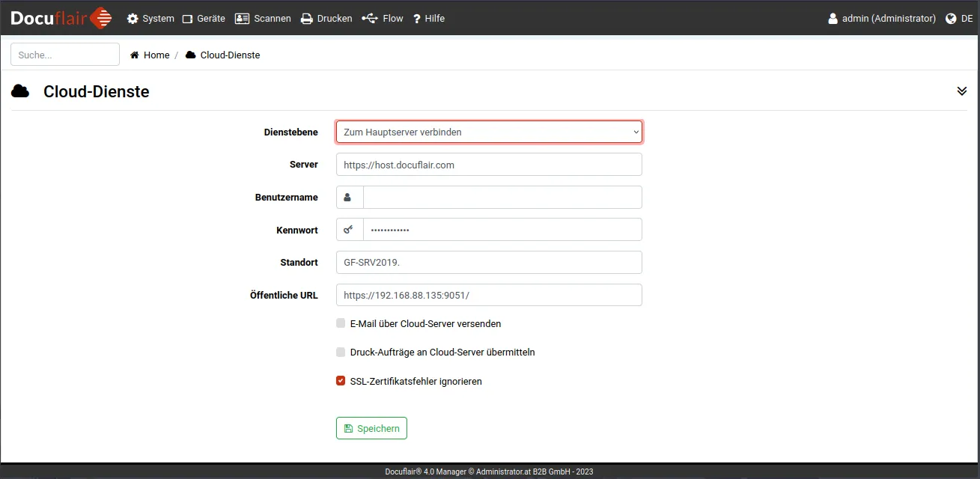Open the DE language selector
Viewport: 980px width, 479px height.
(967, 19)
